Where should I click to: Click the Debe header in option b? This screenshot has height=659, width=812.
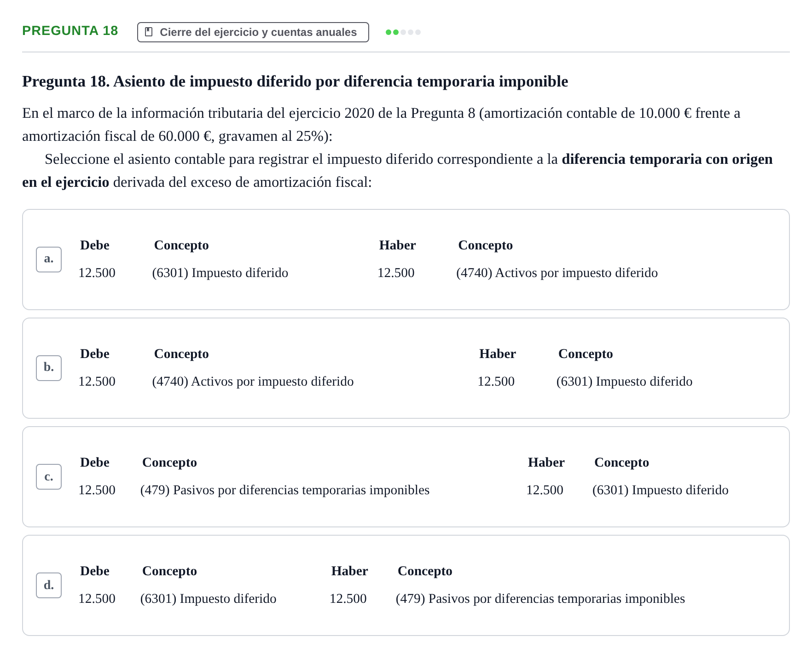95,354
